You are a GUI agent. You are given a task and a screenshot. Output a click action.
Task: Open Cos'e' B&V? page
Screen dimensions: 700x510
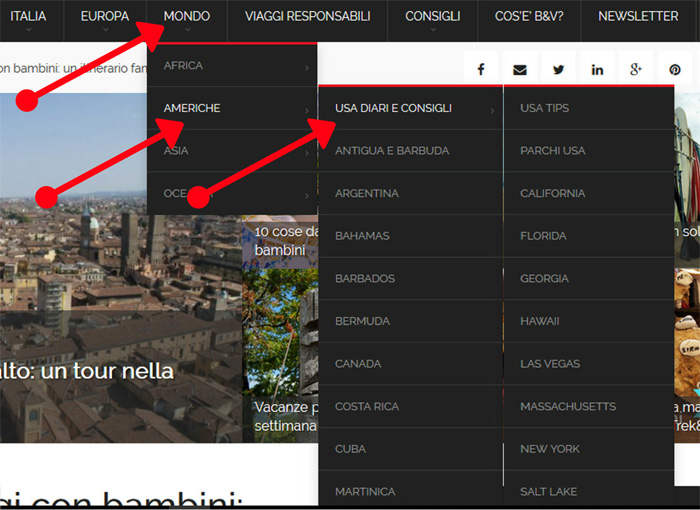[529, 17]
